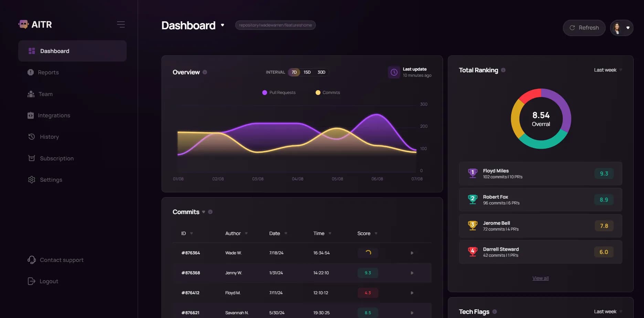Open the Dashboard title dropdown

222,25
